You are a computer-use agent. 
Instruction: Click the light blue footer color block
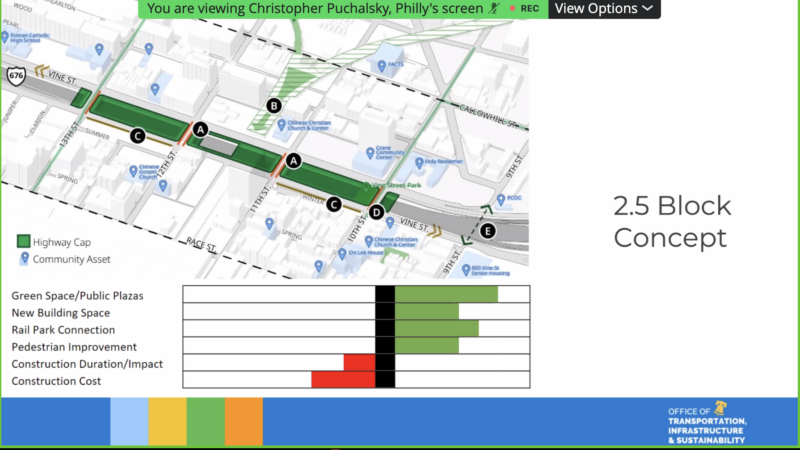130,421
